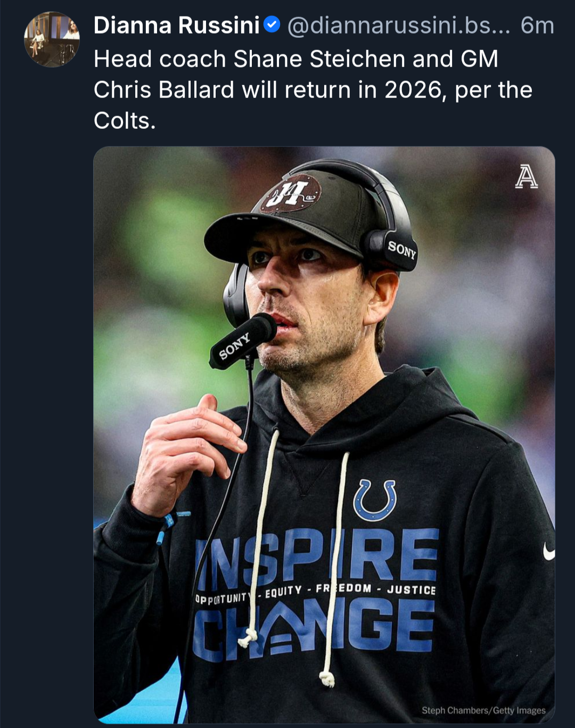Click the word "Colts." in the post
Image resolution: width=575 pixels, height=728 pixels.
(x=125, y=120)
